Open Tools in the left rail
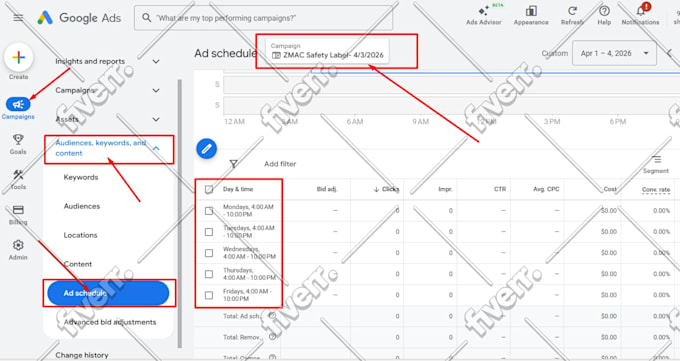The image size is (680, 361). coord(18,179)
